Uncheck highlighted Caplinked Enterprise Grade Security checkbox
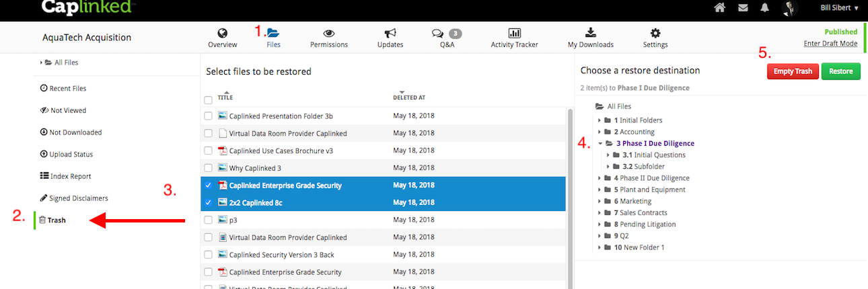This screenshot has height=289, width=868. click(x=209, y=185)
